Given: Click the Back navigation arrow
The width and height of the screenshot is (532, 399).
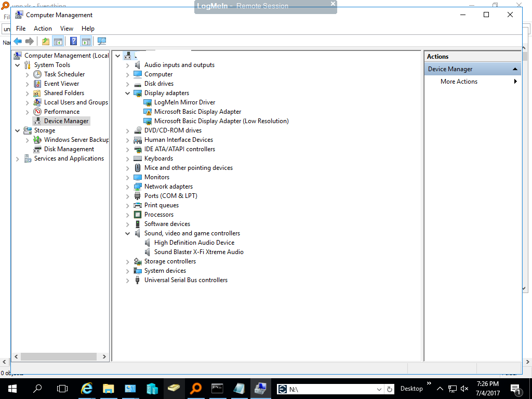Looking at the screenshot, I should (x=18, y=41).
